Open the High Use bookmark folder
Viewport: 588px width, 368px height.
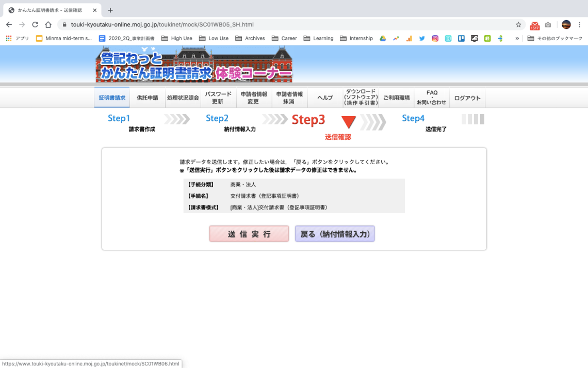click(176, 38)
